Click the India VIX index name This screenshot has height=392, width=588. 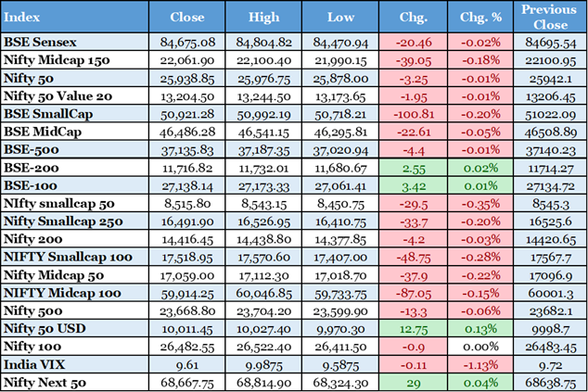tap(33, 362)
